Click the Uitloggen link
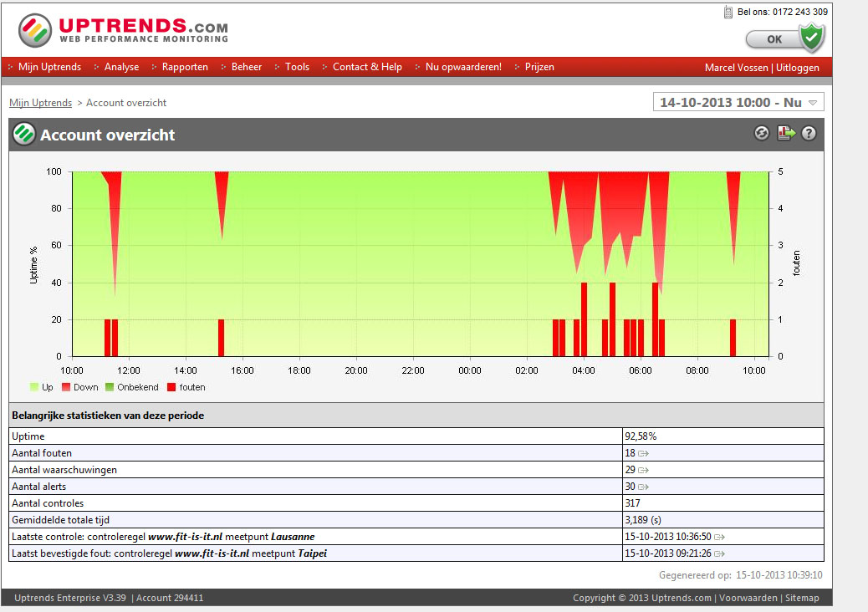The width and height of the screenshot is (868, 612). pyautogui.click(x=798, y=68)
